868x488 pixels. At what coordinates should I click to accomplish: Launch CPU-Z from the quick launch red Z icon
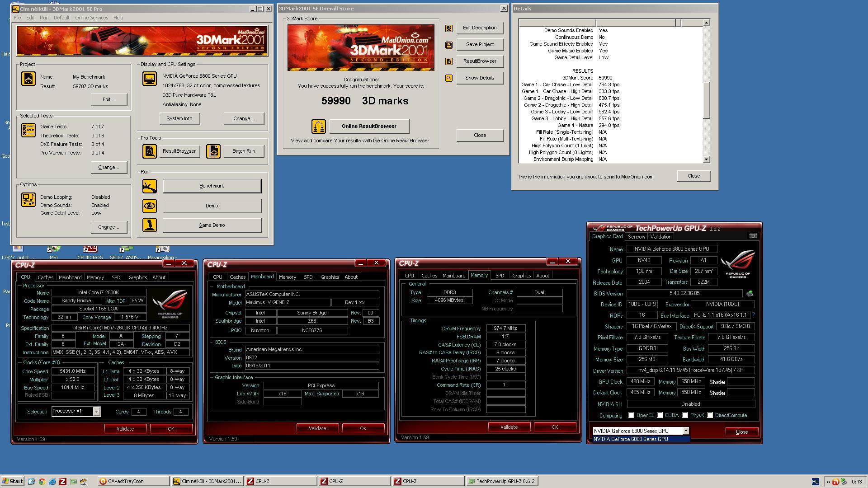[63, 481]
